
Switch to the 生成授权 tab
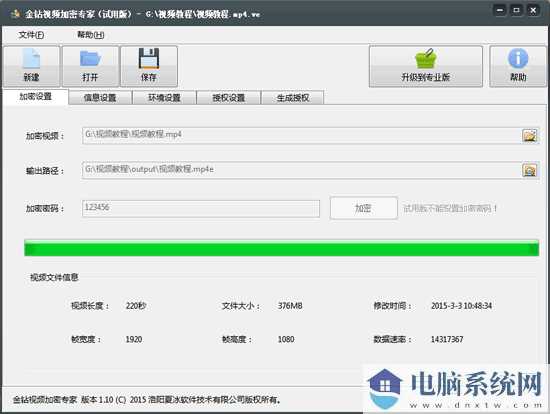[293, 98]
